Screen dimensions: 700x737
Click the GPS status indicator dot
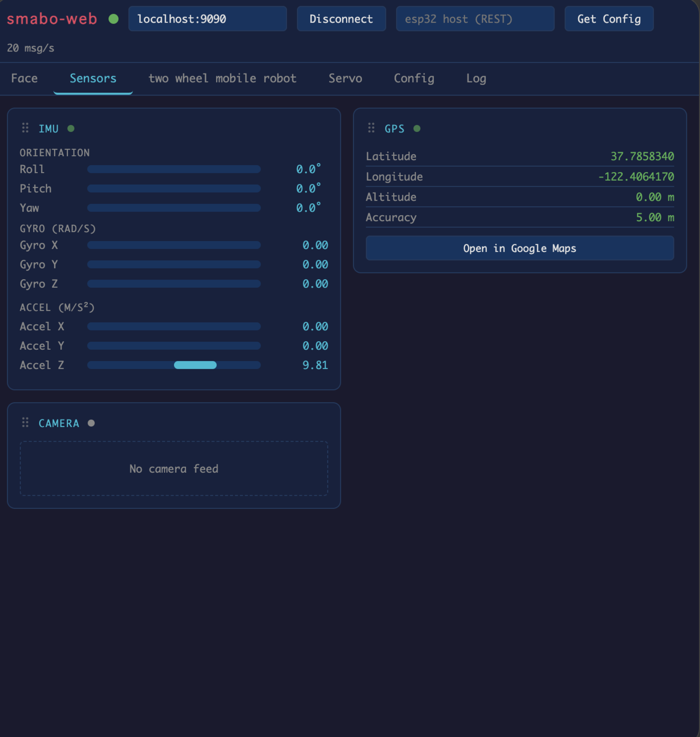417,129
